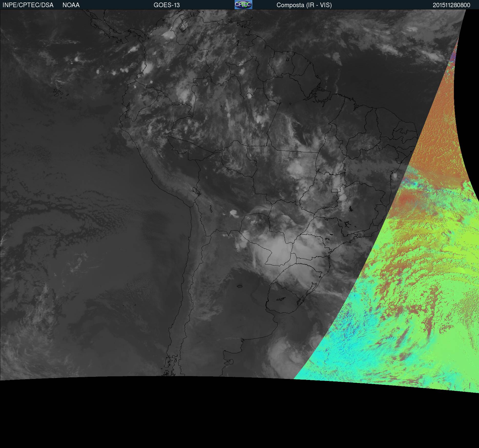Click the Mar Chiquita lake outline in Argentina
The image size is (479, 448).
pyautogui.click(x=239, y=286)
